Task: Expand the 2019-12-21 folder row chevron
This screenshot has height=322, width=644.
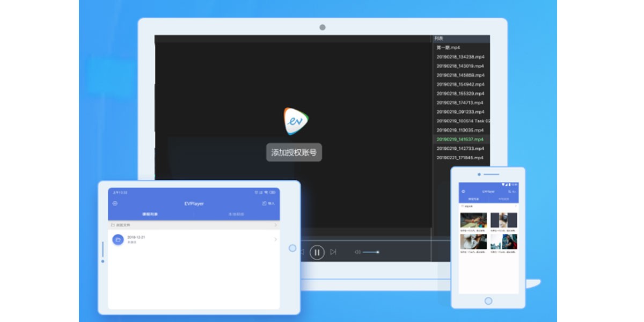Action: tap(275, 239)
